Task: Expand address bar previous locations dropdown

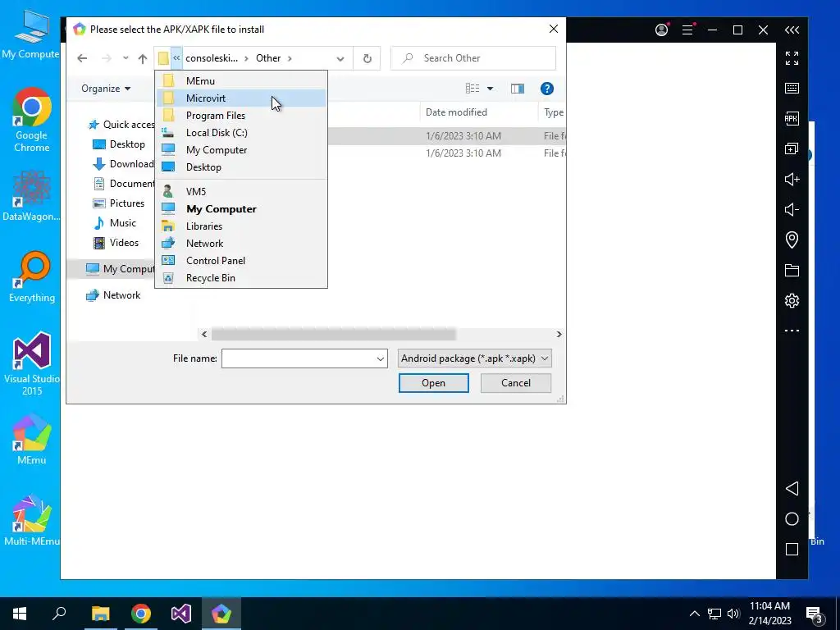Action: point(340,58)
